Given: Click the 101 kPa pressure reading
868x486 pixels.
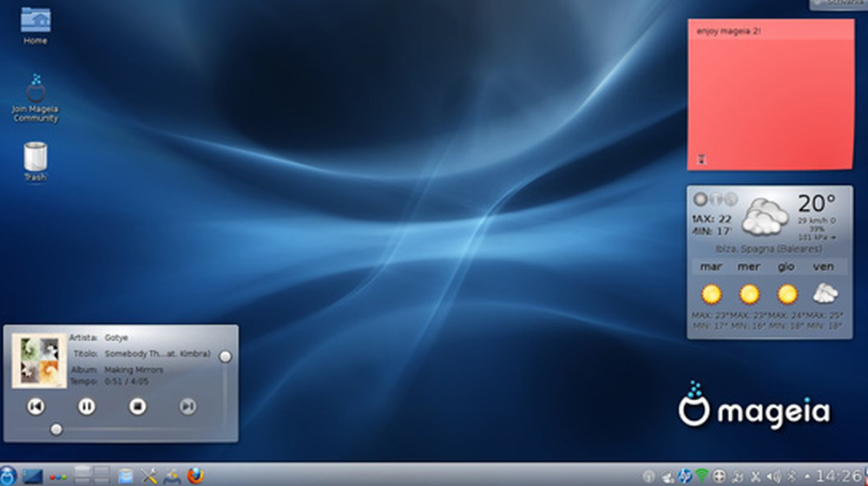Looking at the screenshot, I should (817, 238).
